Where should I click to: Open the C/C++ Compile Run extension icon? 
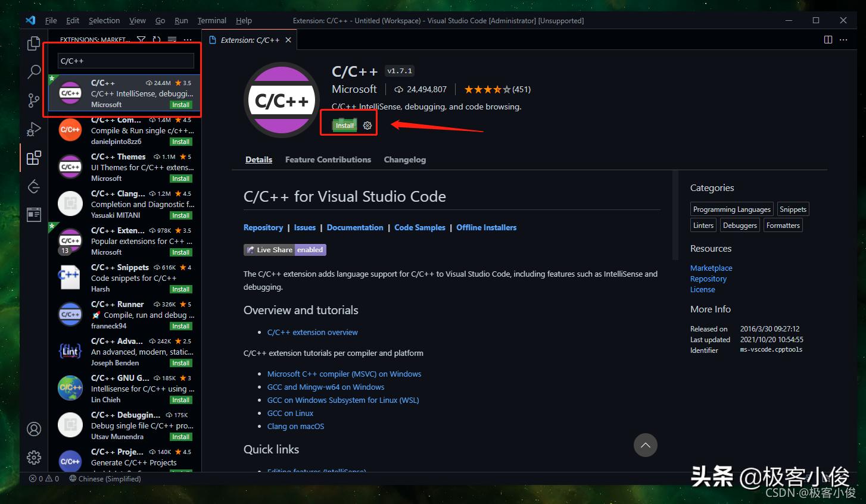70,130
